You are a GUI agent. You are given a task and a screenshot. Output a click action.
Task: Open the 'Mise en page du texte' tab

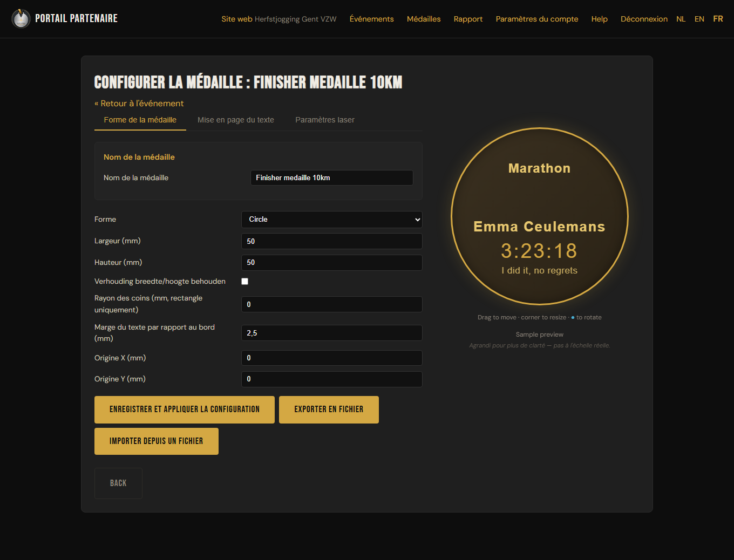pos(236,120)
